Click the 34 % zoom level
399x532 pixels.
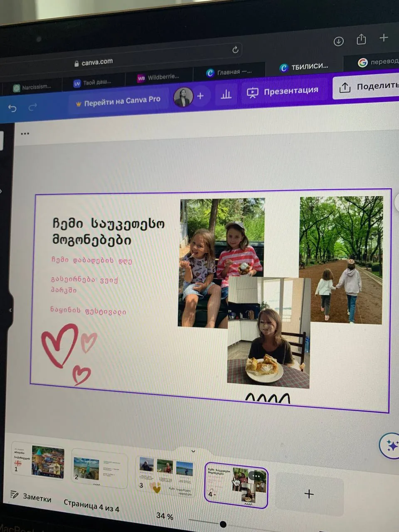(165, 516)
